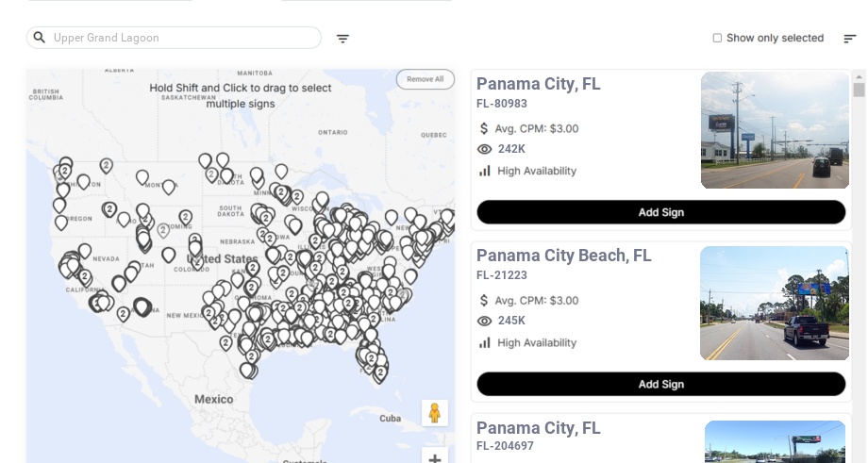Open the FL-21223 billboard photo thumbnail
This screenshot has width=868, height=463.
(775, 303)
